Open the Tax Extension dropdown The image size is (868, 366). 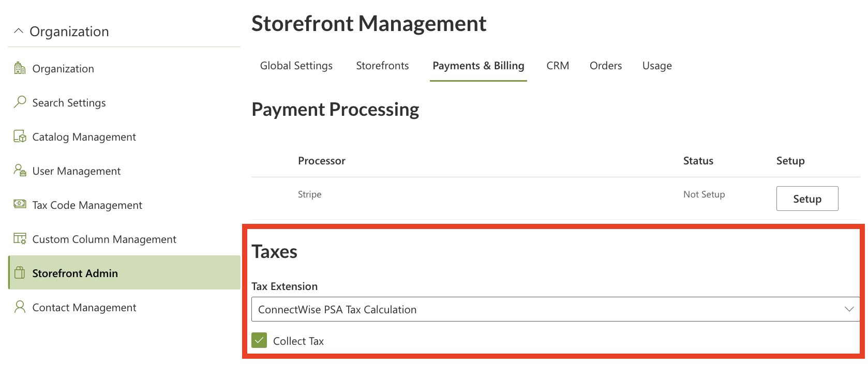(x=556, y=309)
